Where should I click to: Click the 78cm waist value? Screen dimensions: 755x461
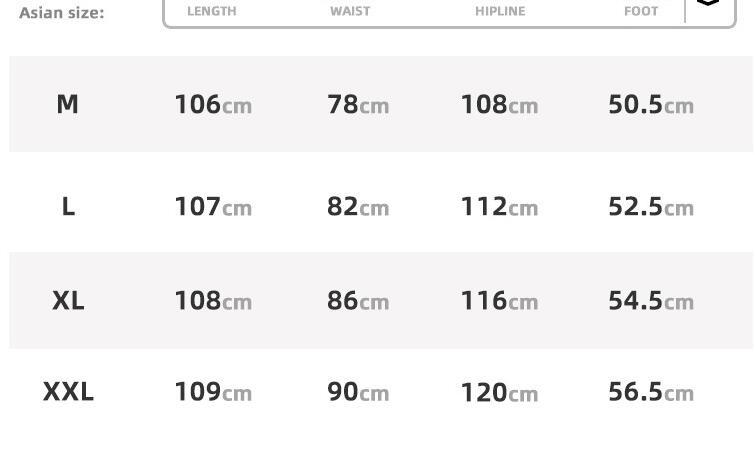[x=358, y=104]
